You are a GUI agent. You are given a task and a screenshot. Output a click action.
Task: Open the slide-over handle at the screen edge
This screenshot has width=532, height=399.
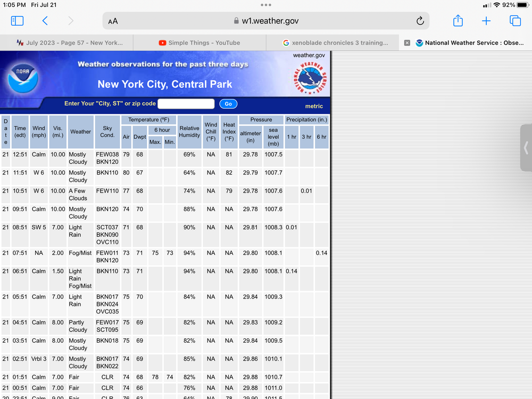pyautogui.click(x=526, y=148)
